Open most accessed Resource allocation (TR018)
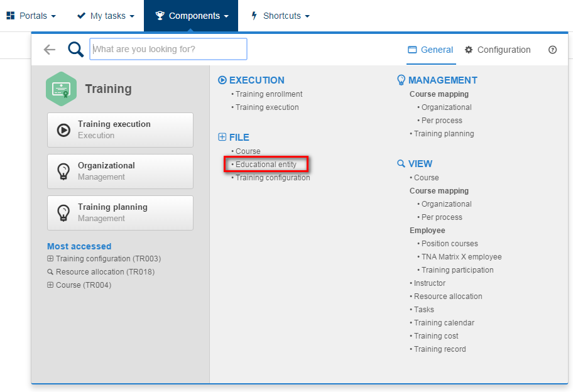573x392 pixels. pyautogui.click(x=106, y=272)
